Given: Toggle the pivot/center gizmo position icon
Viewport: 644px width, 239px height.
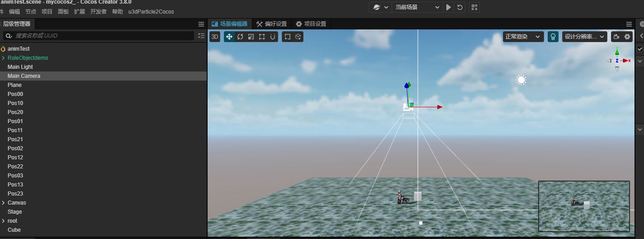Looking at the screenshot, I should tap(287, 37).
